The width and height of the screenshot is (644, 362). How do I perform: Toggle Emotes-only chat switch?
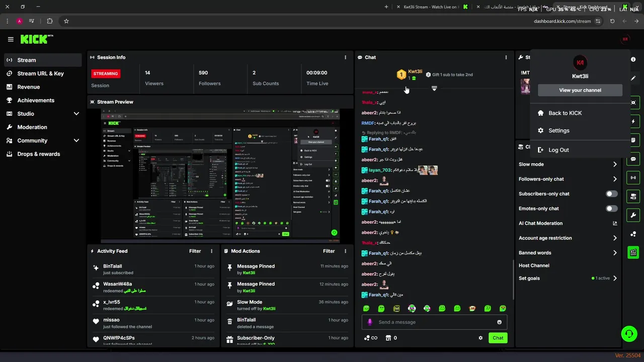[x=612, y=209]
